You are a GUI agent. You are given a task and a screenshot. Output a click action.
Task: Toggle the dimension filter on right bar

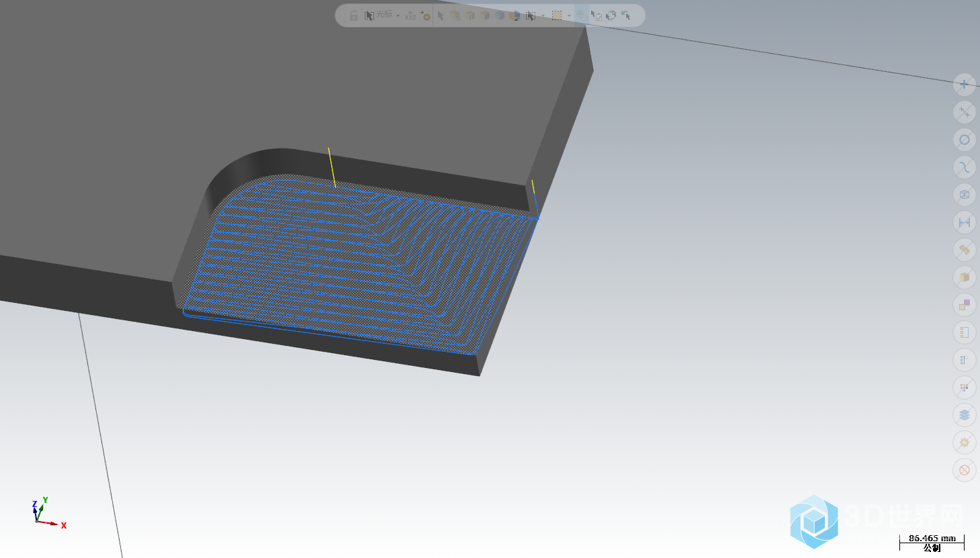click(x=965, y=222)
